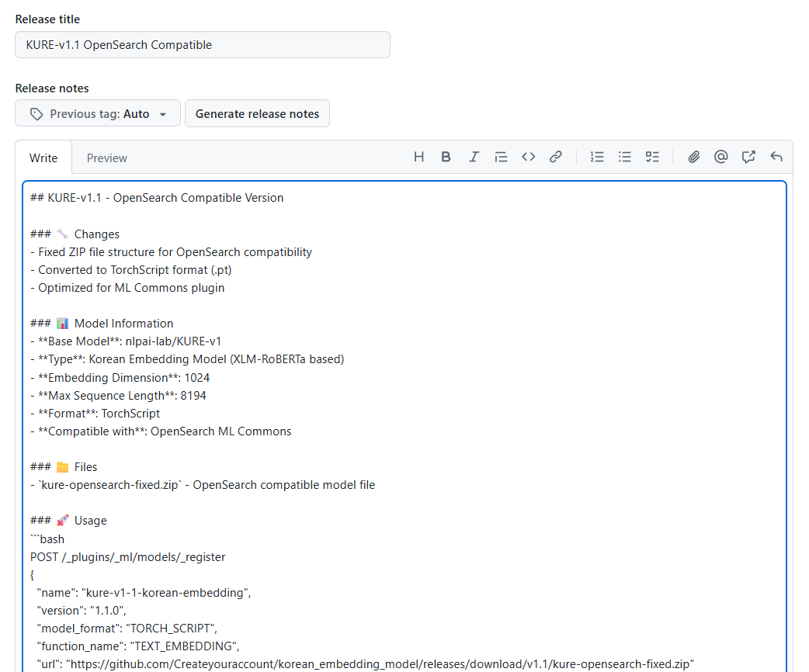Screen dimensions: 809x672
Task: Insert a quote block from the toolbar
Action: (501, 157)
